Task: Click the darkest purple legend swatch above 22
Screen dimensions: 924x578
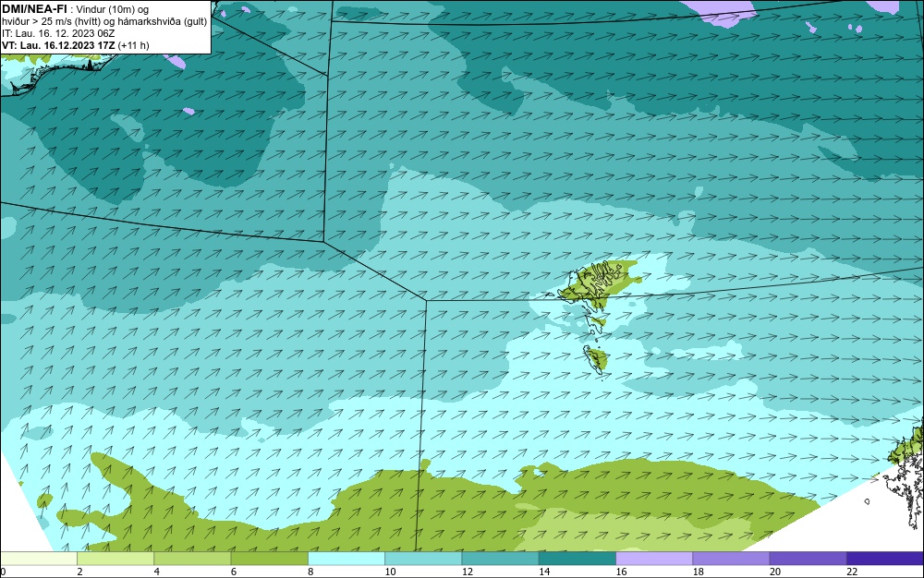Action: click(x=885, y=558)
